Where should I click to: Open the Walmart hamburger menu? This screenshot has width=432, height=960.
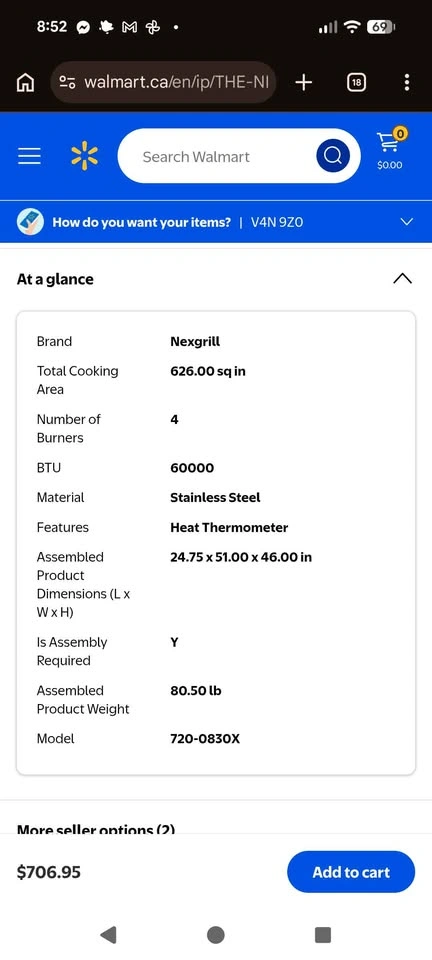click(29, 156)
